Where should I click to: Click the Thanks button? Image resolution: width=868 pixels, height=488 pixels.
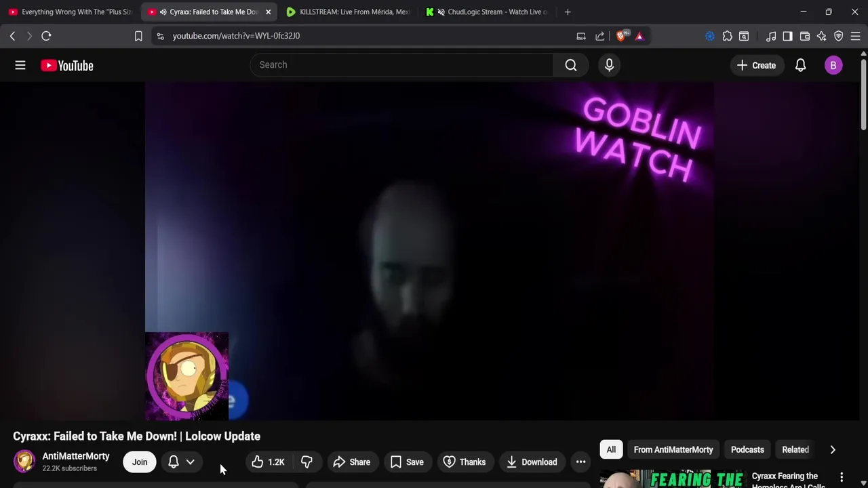pos(465,462)
